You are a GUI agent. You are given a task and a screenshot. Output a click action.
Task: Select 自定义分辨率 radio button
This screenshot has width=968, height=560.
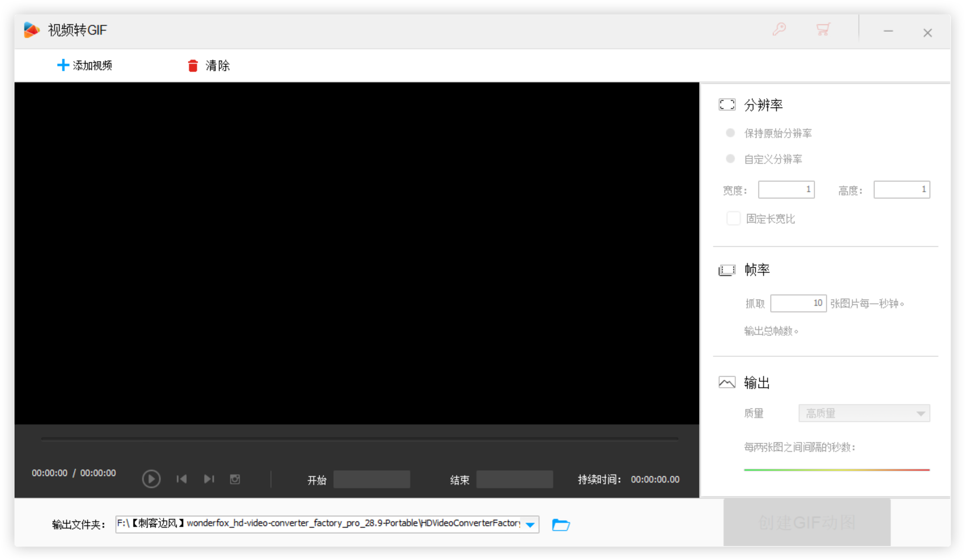pyautogui.click(x=730, y=159)
